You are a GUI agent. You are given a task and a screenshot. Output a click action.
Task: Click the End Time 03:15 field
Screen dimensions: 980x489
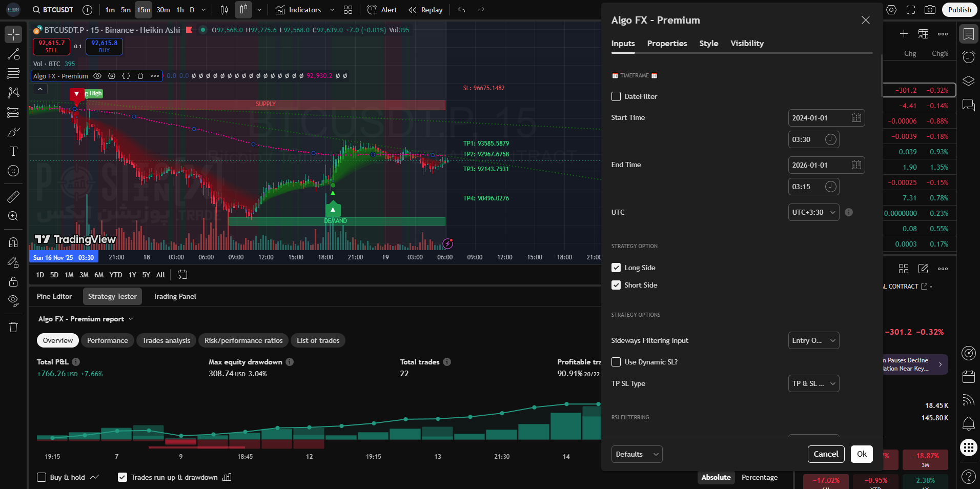click(813, 187)
